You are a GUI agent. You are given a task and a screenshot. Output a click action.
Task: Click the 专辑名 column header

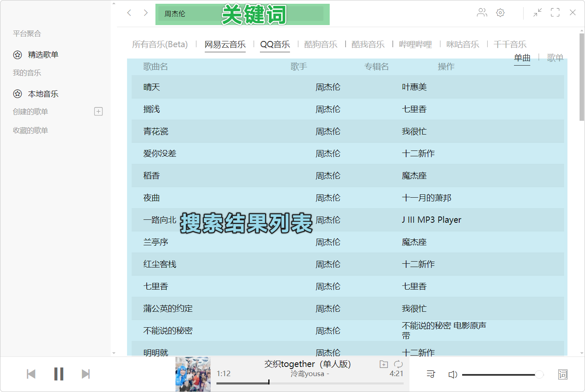(x=376, y=66)
